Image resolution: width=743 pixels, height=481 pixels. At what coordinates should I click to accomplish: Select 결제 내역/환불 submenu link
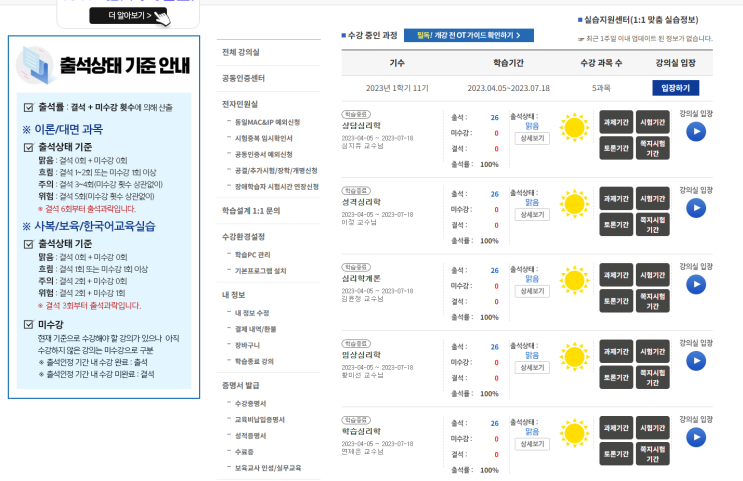(x=255, y=329)
